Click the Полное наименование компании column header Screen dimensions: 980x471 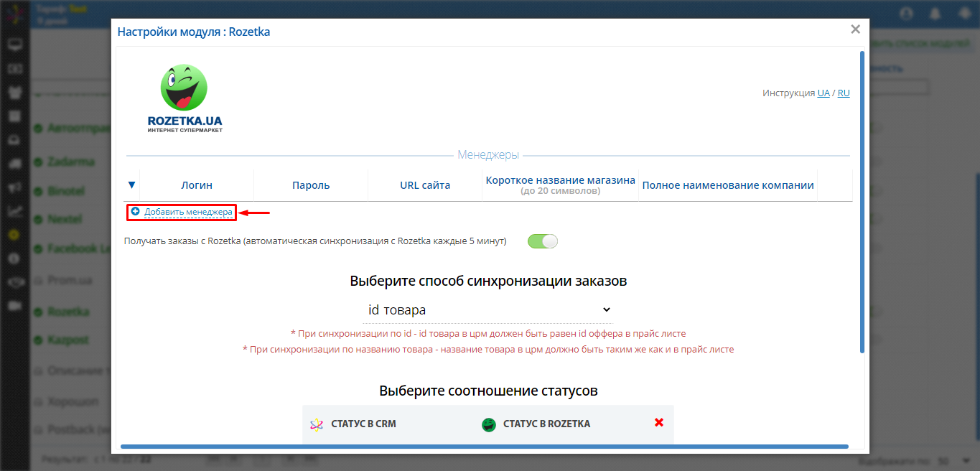(x=728, y=185)
